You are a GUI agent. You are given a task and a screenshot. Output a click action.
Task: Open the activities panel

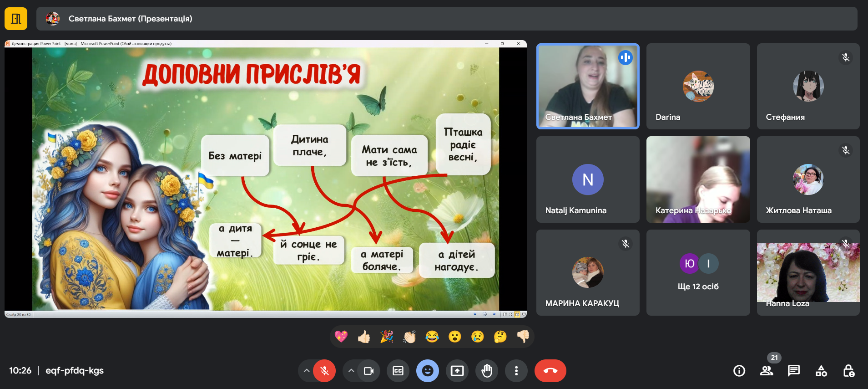pos(821,371)
